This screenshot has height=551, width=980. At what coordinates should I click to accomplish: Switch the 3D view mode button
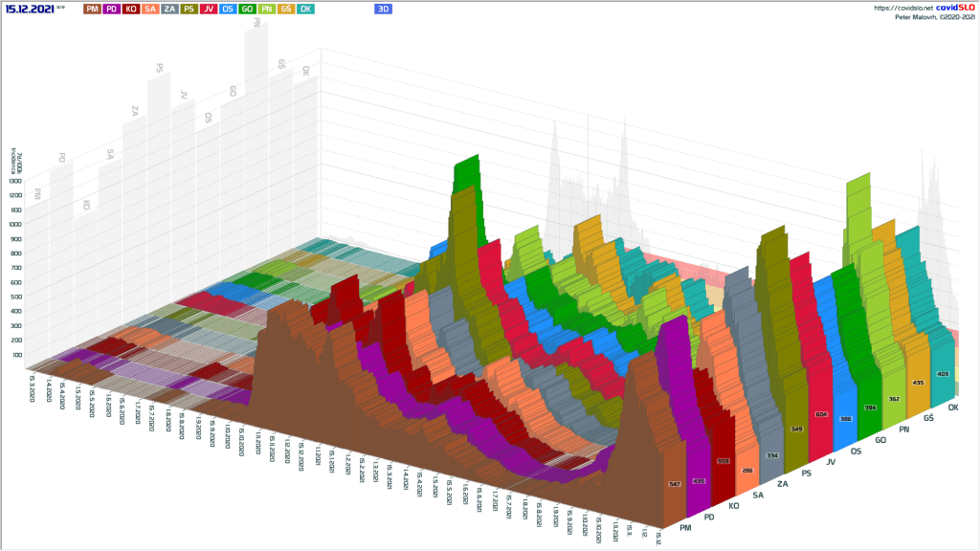pos(383,9)
